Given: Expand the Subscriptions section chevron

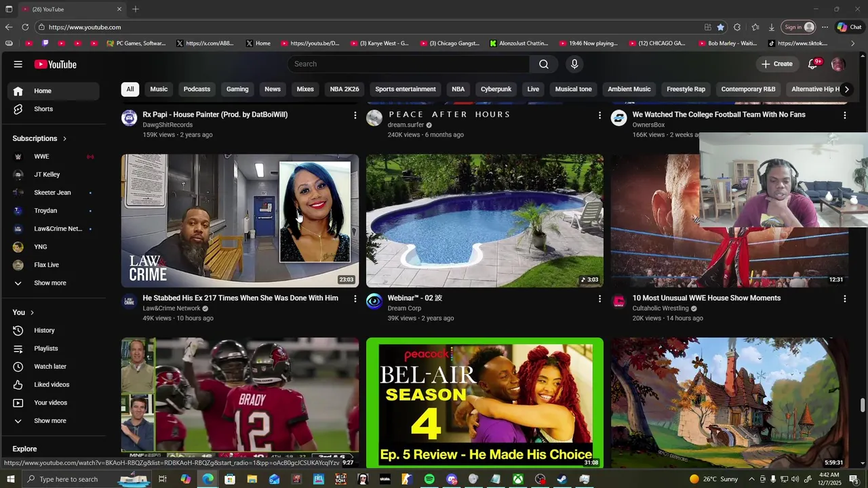Looking at the screenshot, I should pos(65,138).
